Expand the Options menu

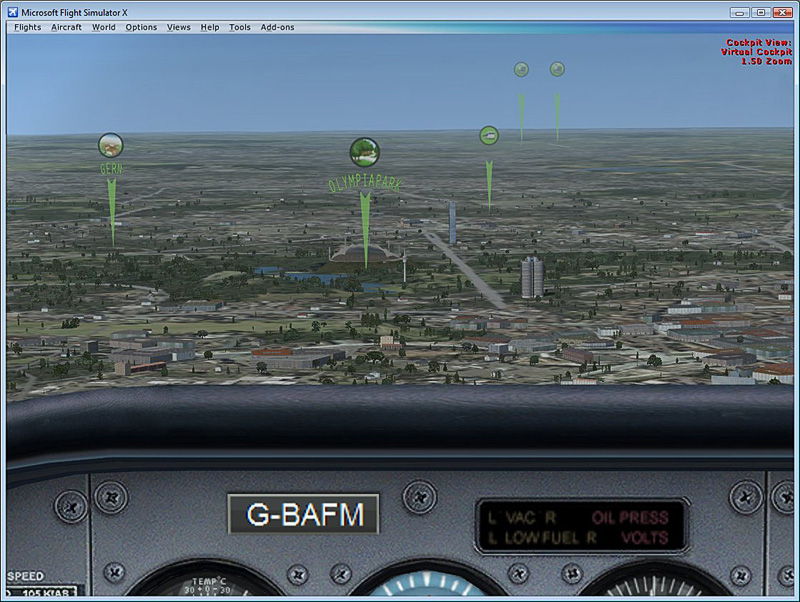click(141, 27)
